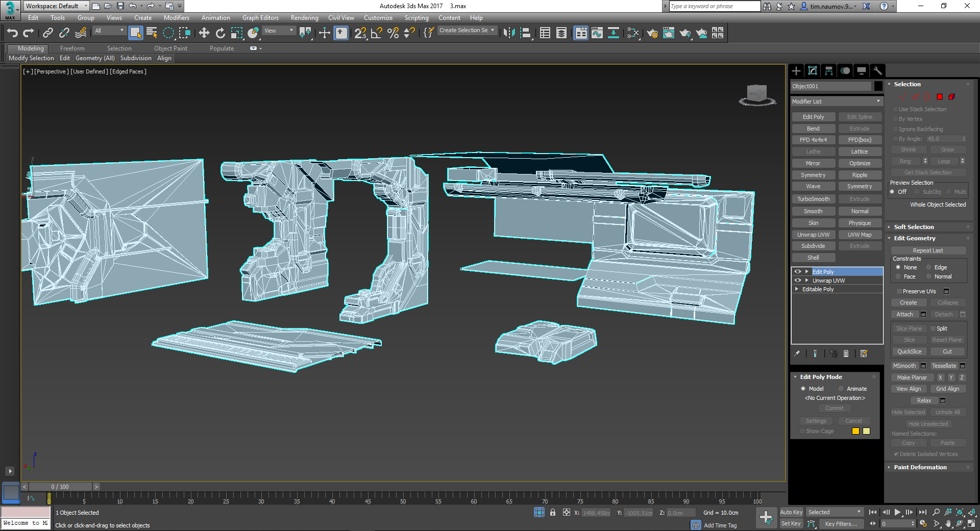Image resolution: width=980 pixels, height=531 pixels.
Task: Toggle Percent Snap tool
Action: pyautogui.click(x=393, y=33)
